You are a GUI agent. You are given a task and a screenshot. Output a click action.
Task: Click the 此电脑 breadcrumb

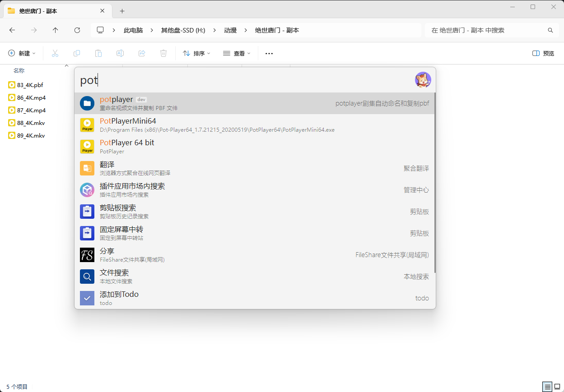click(x=133, y=30)
